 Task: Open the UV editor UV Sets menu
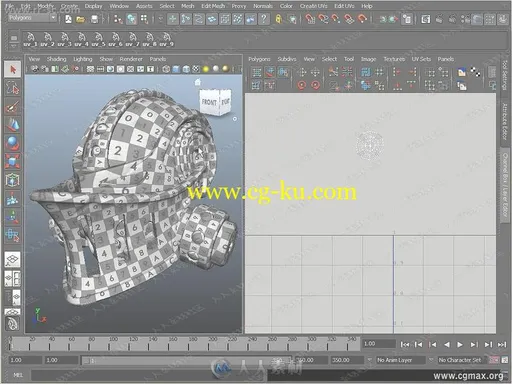pyautogui.click(x=421, y=59)
